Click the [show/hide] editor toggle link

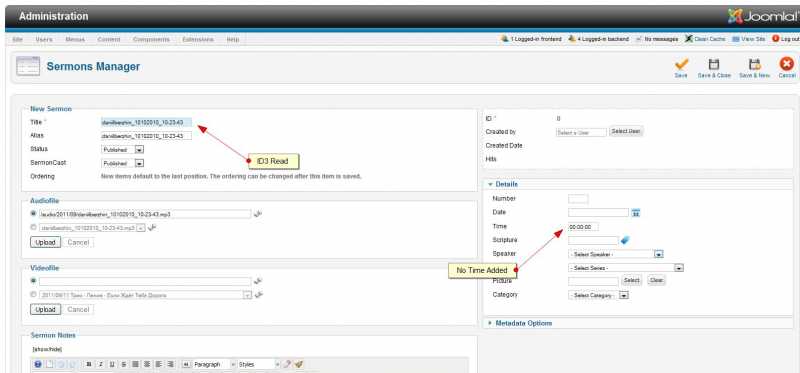coord(47,350)
